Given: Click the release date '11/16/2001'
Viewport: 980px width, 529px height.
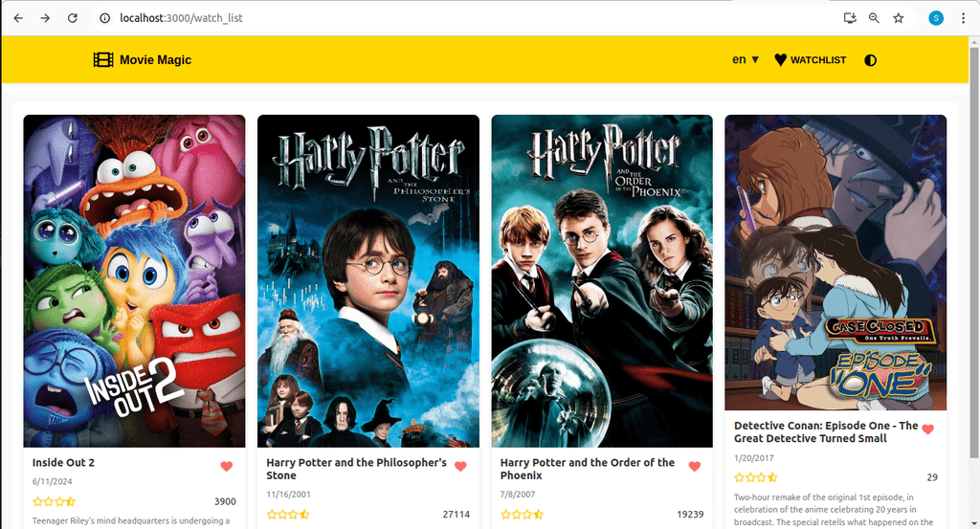Looking at the screenshot, I should (289, 495).
